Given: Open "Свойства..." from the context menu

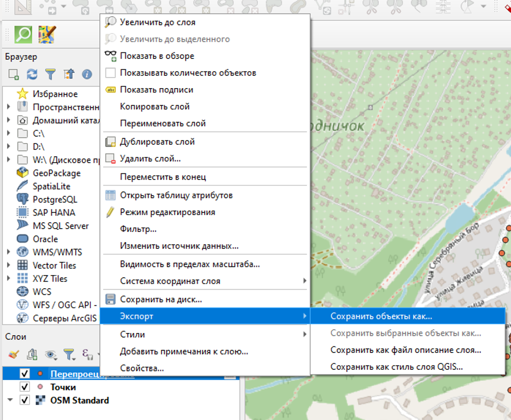Looking at the screenshot, I should 142,368.
